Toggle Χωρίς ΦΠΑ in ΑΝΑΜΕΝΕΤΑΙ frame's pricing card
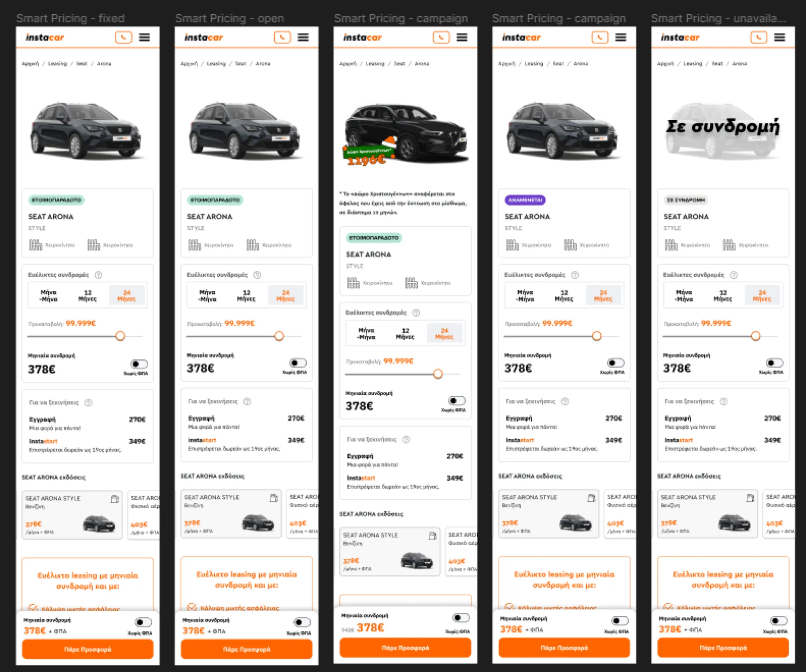The height and width of the screenshot is (672, 806). click(x=615, y=363)
